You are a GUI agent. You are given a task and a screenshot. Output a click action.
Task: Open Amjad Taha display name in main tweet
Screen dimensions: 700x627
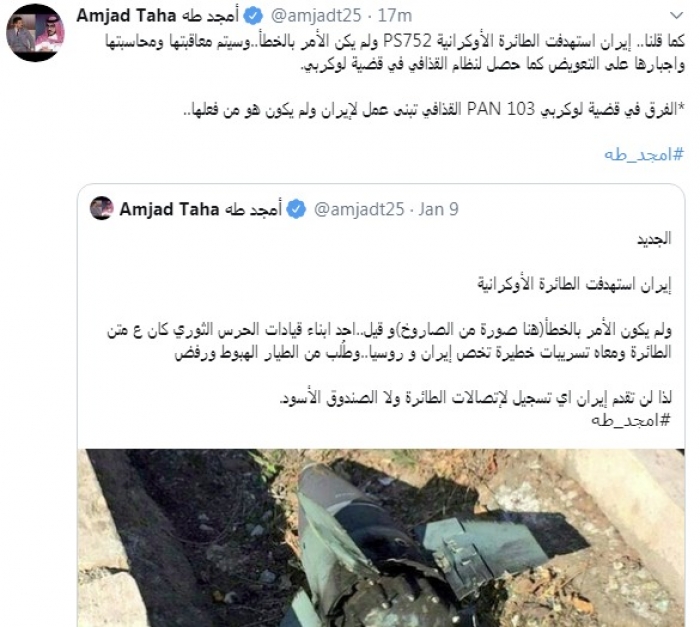pos(158,16)
